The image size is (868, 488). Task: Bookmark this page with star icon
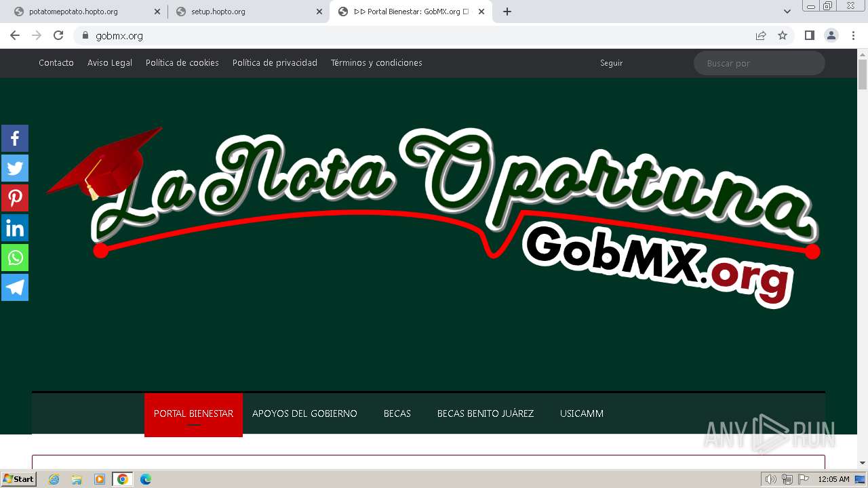point(783,35)
